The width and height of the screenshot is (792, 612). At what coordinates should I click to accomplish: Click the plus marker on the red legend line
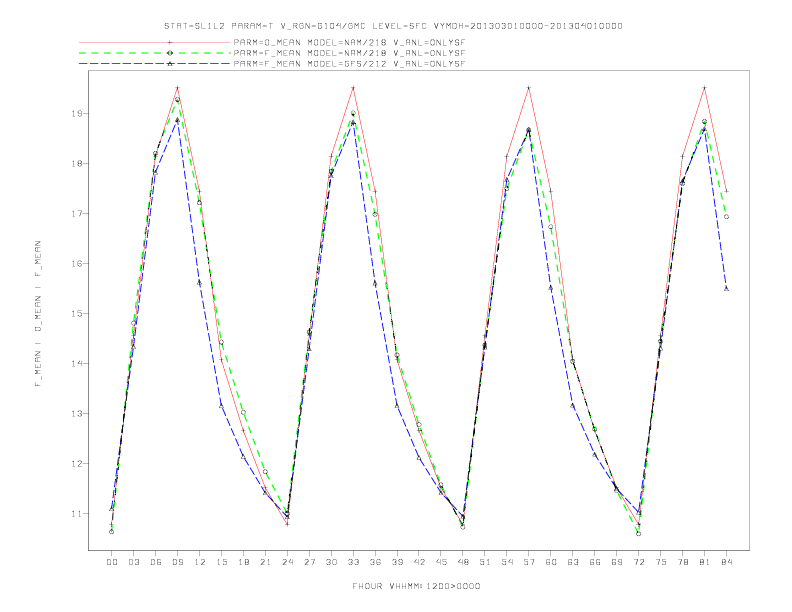point(170,42)
